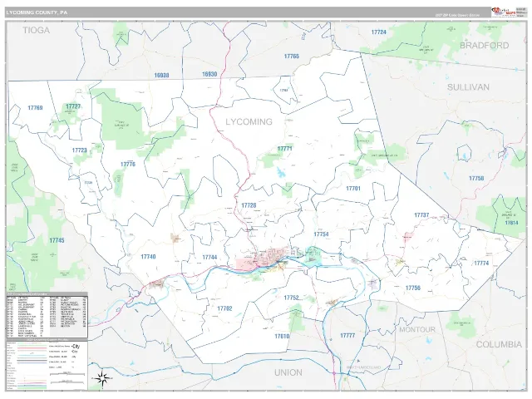Select the SULLIVAN county label
Image resolution: width=532 pixels, height=399 pixels.
tap(468, 87)
